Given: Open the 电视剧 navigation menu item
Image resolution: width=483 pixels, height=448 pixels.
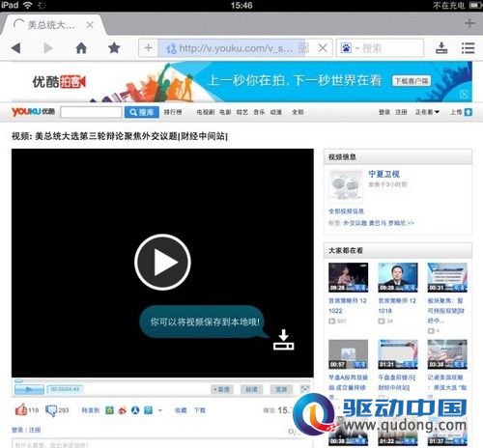Looking at the screenshot, I should 206,112.
